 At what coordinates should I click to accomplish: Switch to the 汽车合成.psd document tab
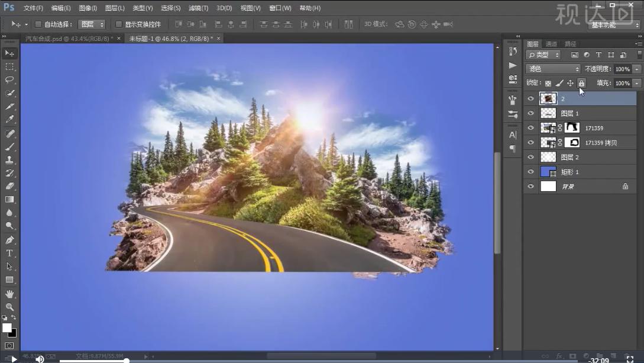(69, 38)
